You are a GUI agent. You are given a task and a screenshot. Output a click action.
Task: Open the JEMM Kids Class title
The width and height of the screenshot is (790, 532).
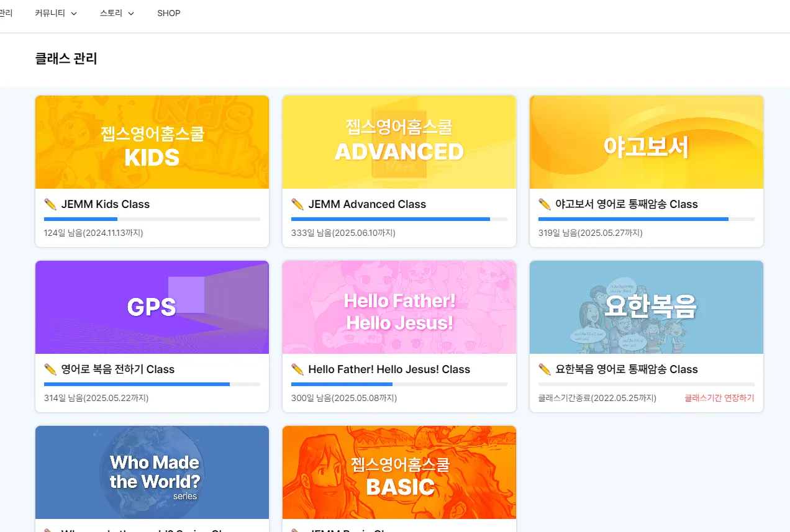105,204
